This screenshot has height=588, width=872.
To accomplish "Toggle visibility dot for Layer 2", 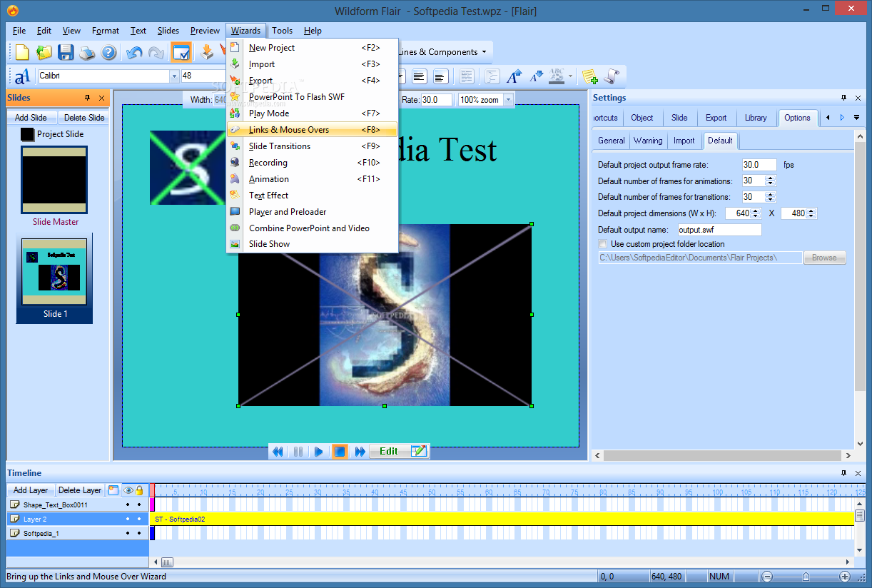I will [128, 519].
